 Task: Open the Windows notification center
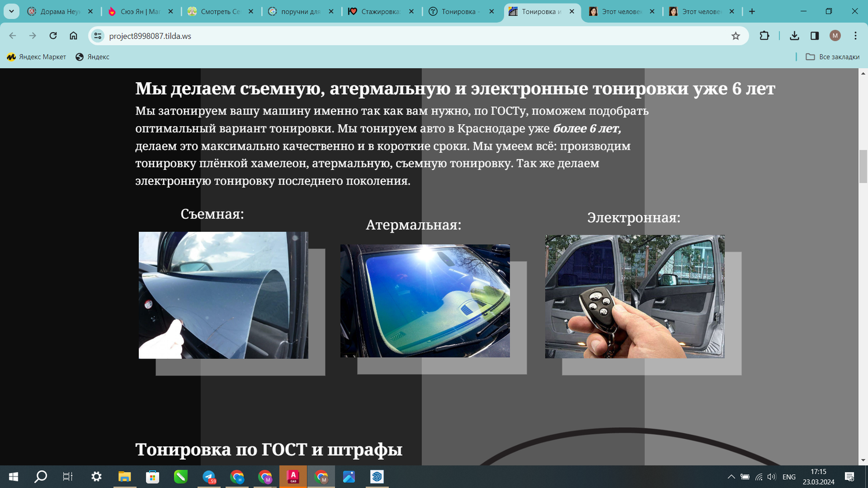point(849,476)
